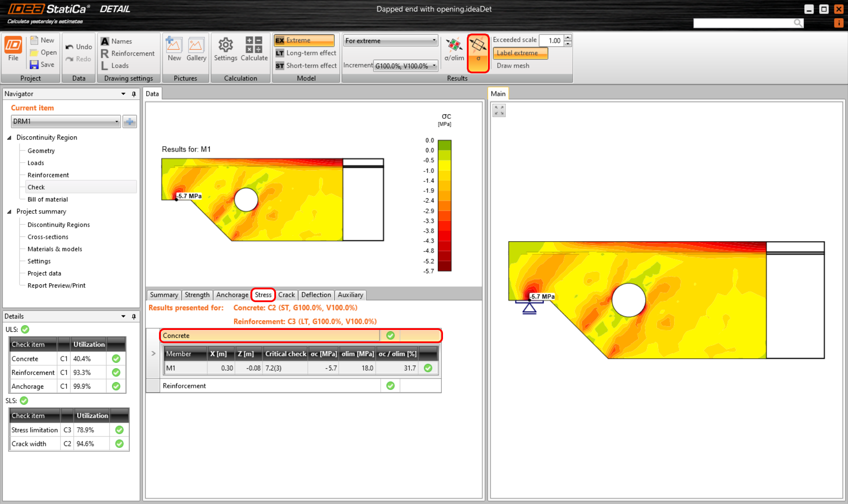848x504 pixels.
Task: Click the σ/σlim results icon
Action: click(x=454, y=49)
